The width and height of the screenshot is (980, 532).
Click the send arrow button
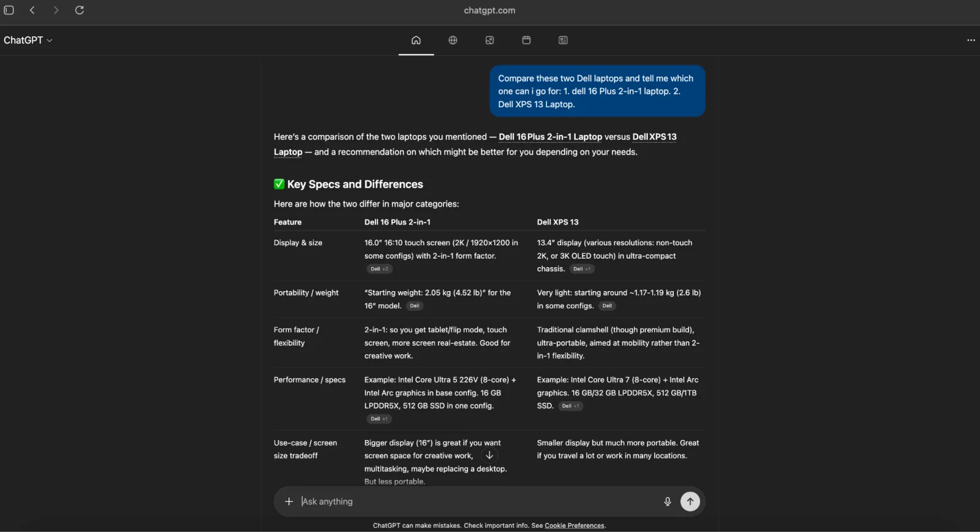(690, 501)
